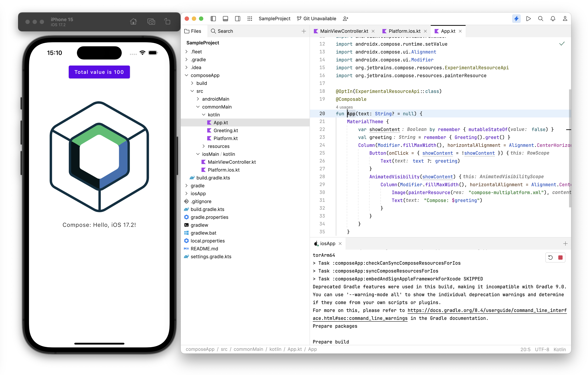This screenshot has width=588, height=375.
Task: Click the Run play icon in the toolbar
Action: pyautogui.click(x=528, y=19)
